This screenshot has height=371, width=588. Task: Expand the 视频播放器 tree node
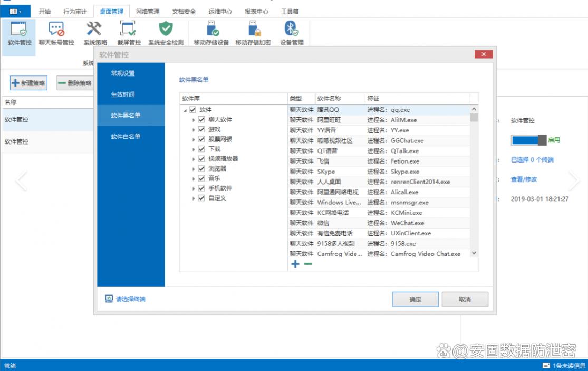pyautogui.click(x=194, y=159)
